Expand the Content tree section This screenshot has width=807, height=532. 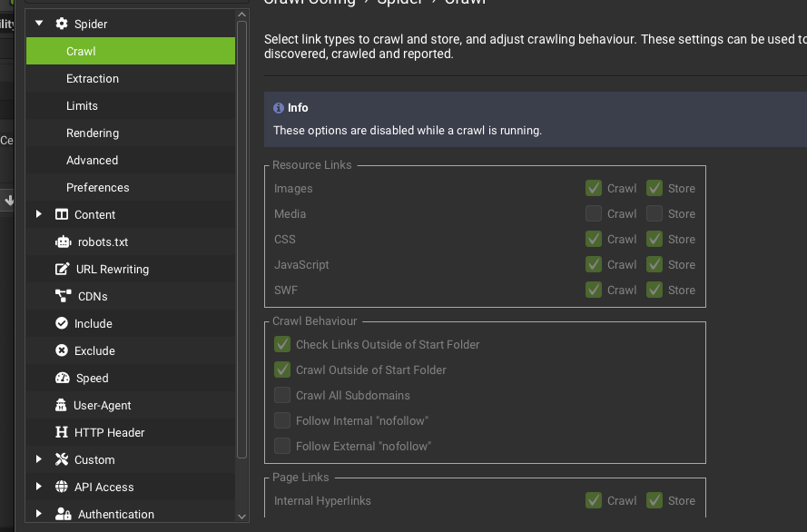pyautogui.click(x=38, y=215)
